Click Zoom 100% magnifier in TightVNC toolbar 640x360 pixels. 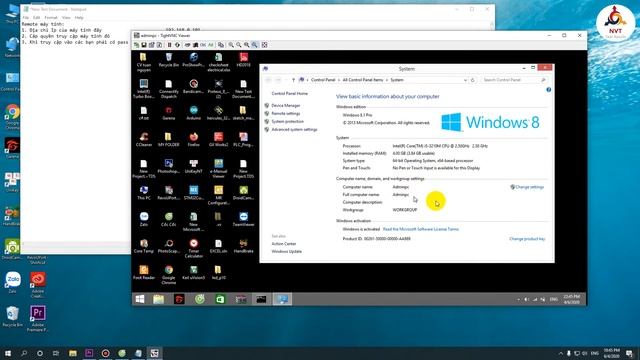[x=247, y=45]
